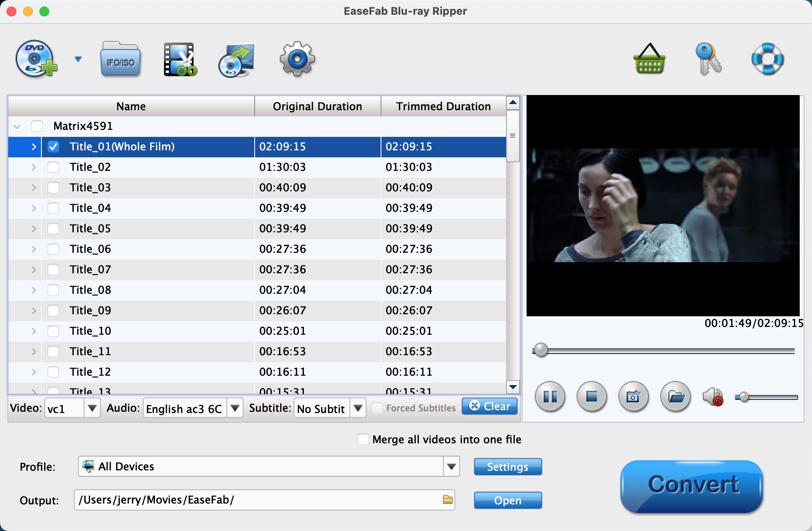This screenshot has height=531, width=812.
Task: Click the video preview area
Action: pos(663,206)
